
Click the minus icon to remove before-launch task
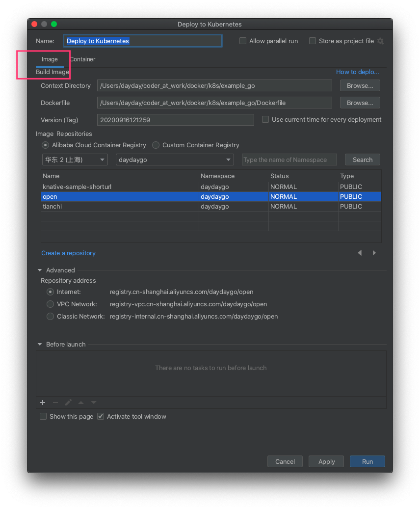(55, 402)
